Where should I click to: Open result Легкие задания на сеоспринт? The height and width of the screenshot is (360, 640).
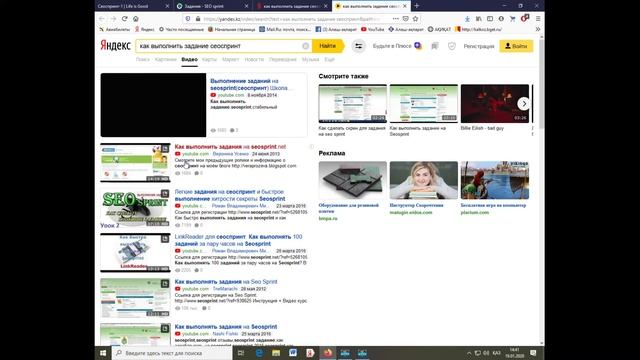(x=230, y=195)
